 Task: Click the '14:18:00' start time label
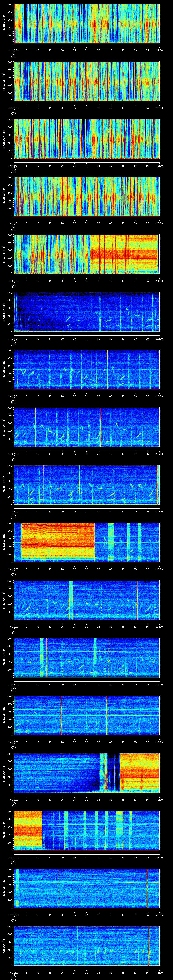tap(14, 166)
